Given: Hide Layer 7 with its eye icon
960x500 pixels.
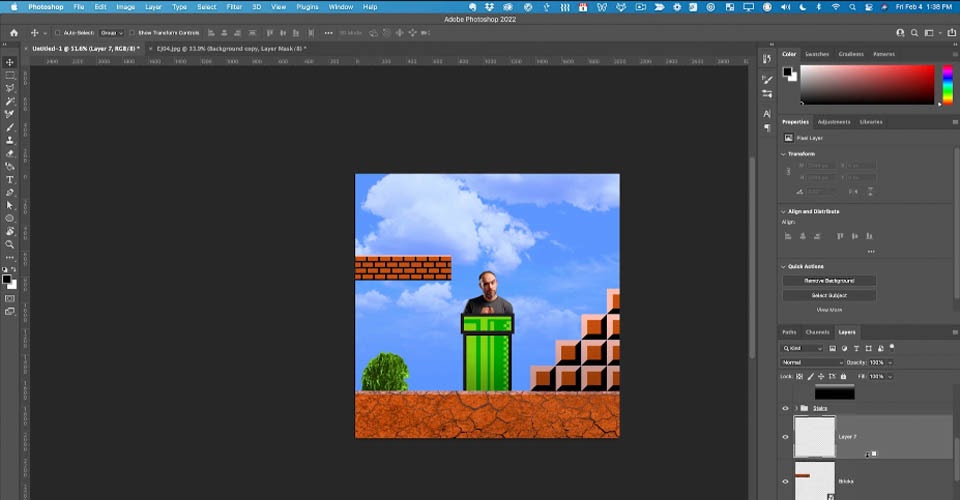Looking at the screenshot, I should coord(786,437).
